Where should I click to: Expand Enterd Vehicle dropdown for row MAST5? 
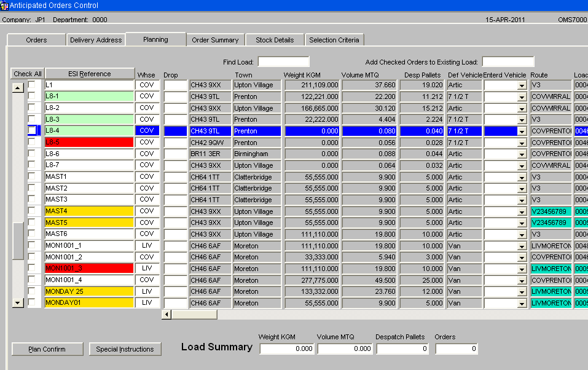point(522,223)
